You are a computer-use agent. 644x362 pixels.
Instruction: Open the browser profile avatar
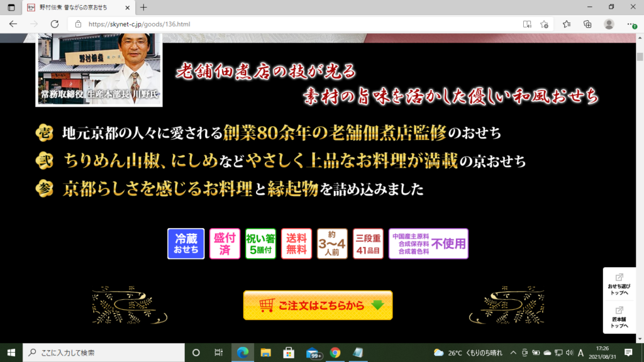click(609, 25)
